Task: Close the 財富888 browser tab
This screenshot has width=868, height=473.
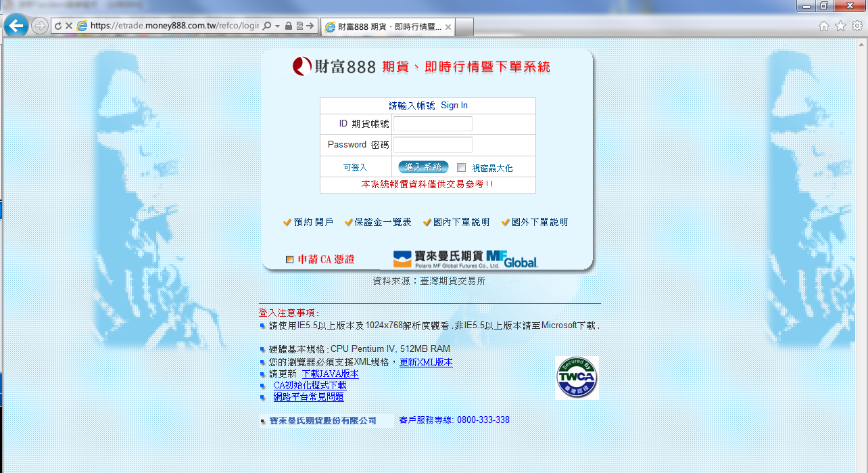Action: pos(448,27)
